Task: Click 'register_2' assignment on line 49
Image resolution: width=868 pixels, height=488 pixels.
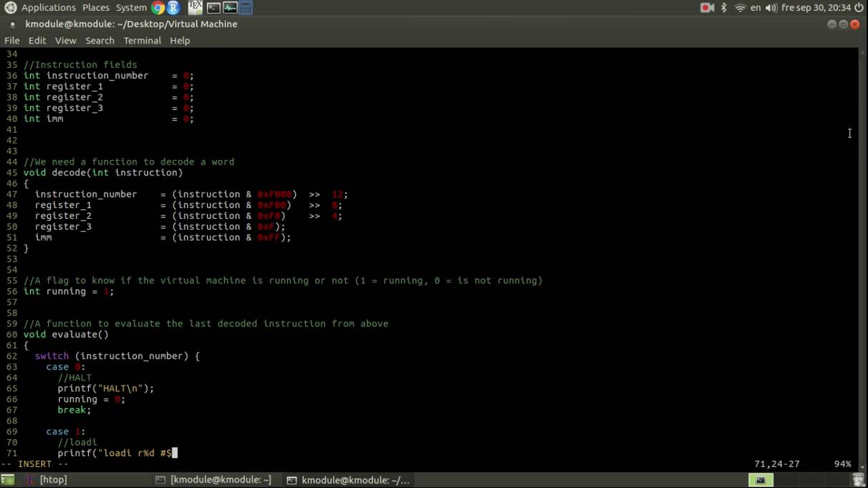Action: point(189,216)
